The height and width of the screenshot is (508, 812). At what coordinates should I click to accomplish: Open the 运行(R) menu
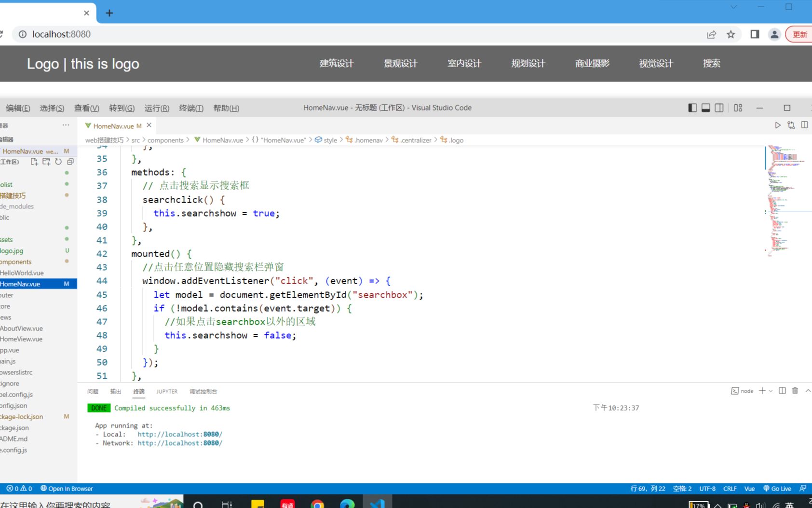157,108
